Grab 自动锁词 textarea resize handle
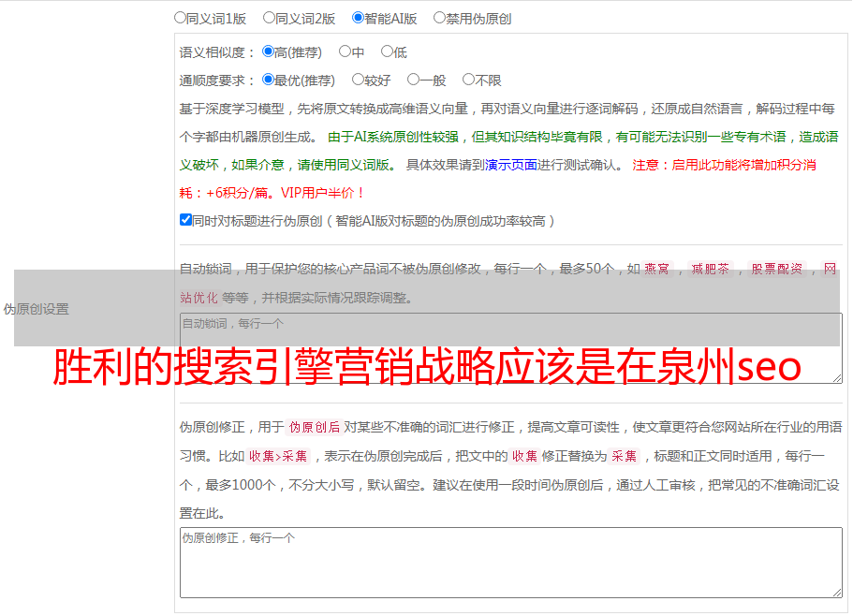 point(837,378)
